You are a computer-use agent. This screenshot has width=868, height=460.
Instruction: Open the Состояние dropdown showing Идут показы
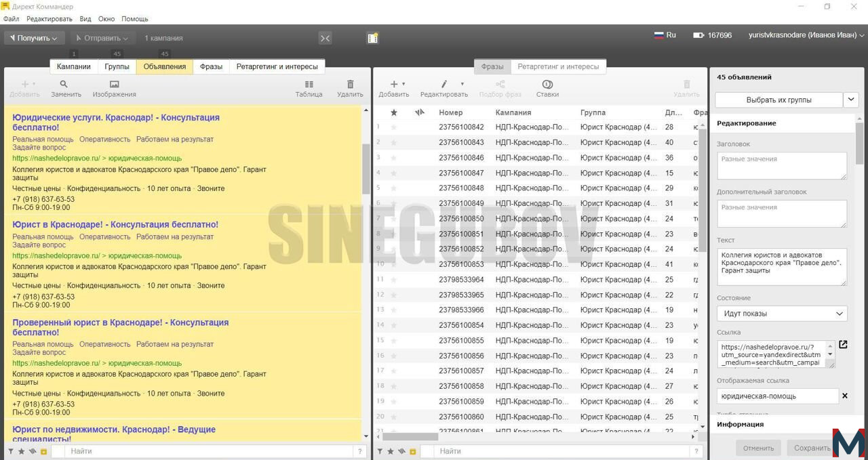pyautogui.click(x=782, y=314)
